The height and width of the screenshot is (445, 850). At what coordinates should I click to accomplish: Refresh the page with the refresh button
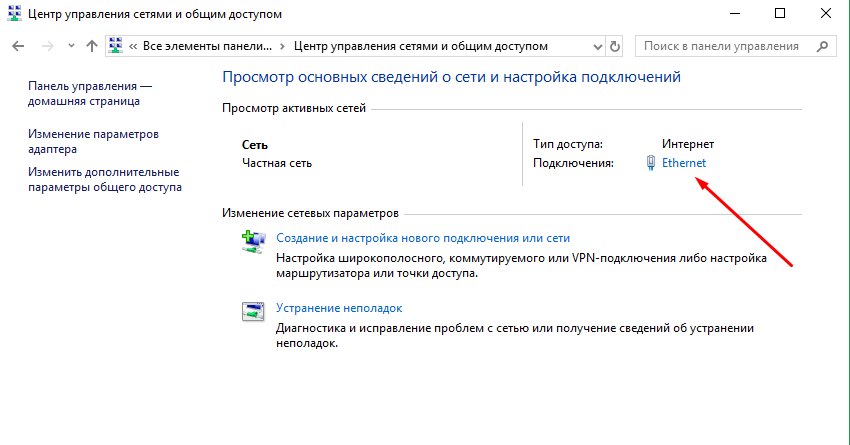[x=615, y=47]
